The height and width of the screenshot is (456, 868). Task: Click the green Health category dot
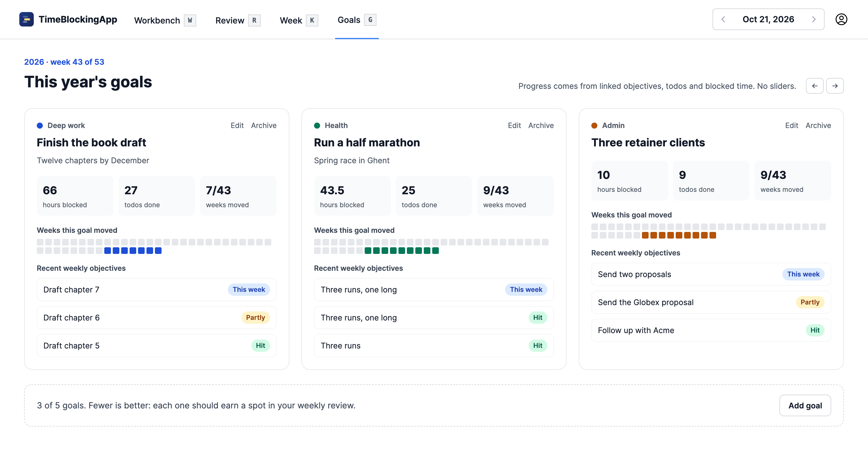coord(317,126)
